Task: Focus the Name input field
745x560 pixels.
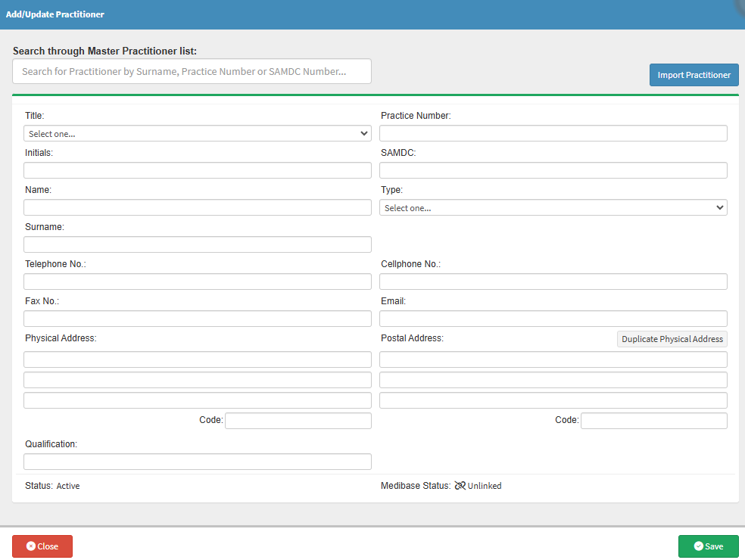Action: (197, 207)
